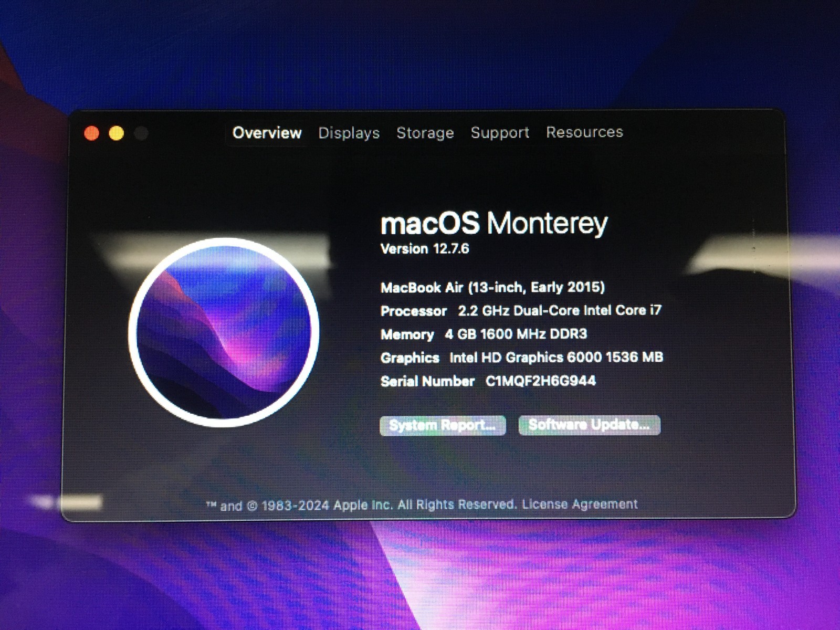Select the Support tab
840x630 pixels.
tap(500, 133)
